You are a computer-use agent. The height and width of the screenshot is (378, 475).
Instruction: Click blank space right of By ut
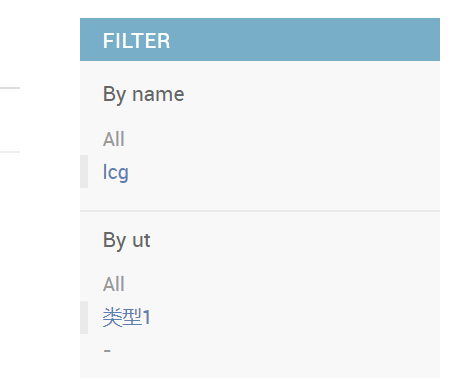coord(295,240)
